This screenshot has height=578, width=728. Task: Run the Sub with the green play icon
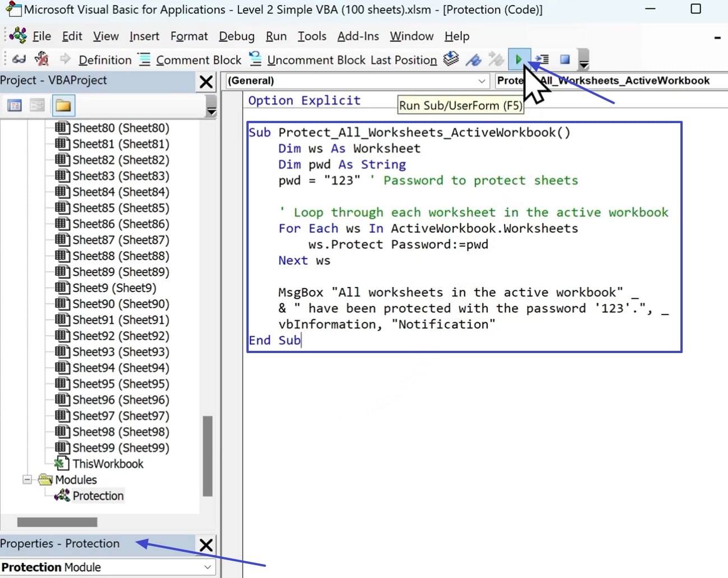click(x=519, y=59)
